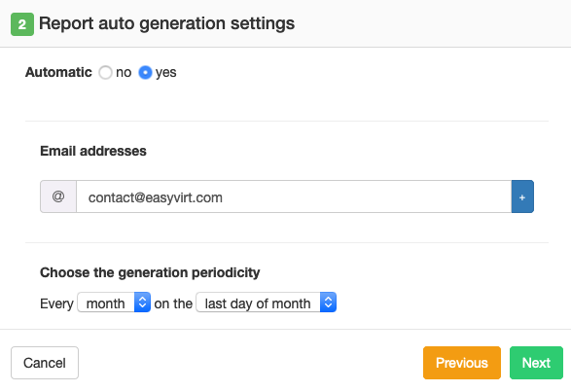Click the @ symbol beside the email field

pos(58,196)
